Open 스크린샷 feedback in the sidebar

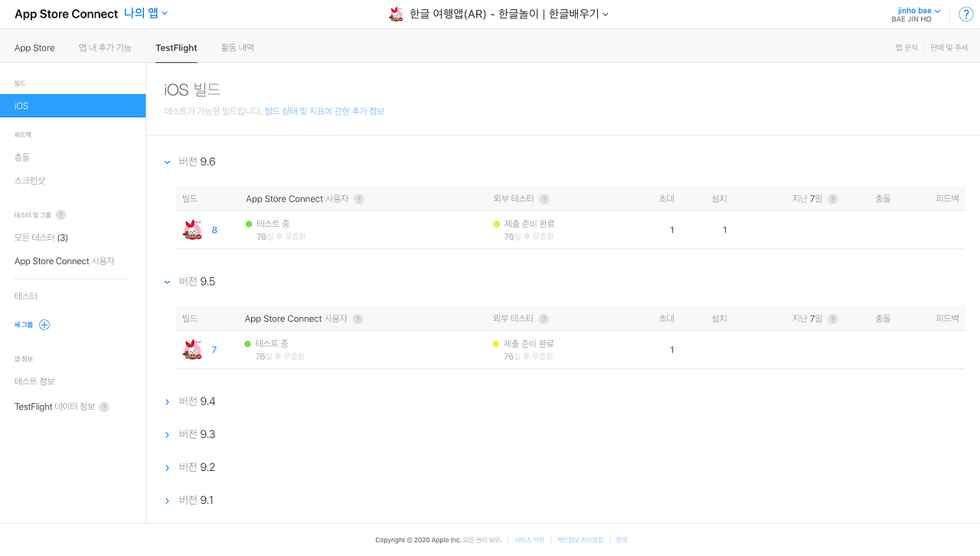pyautogui.click(x=30, y=181)
